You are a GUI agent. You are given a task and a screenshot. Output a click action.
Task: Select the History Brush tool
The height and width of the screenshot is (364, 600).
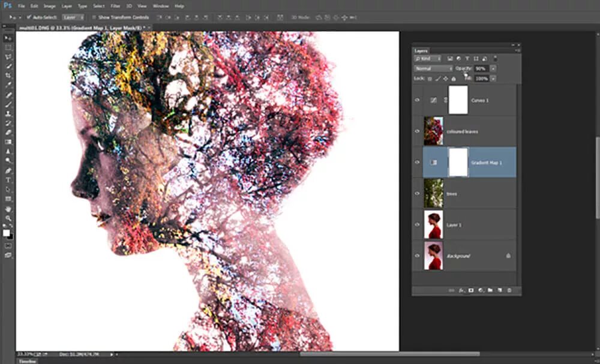click(8, 123)
